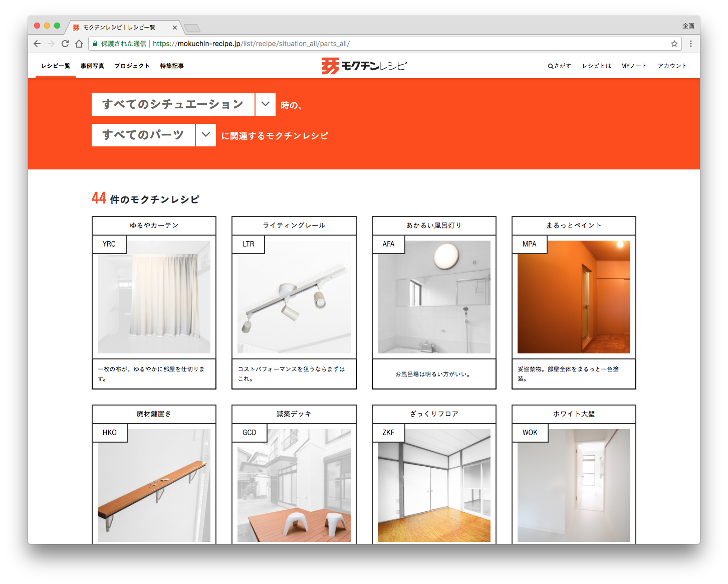Open the まるっとペイント orange room card
This screenshot has height=584, width=728.
[574, 297]
